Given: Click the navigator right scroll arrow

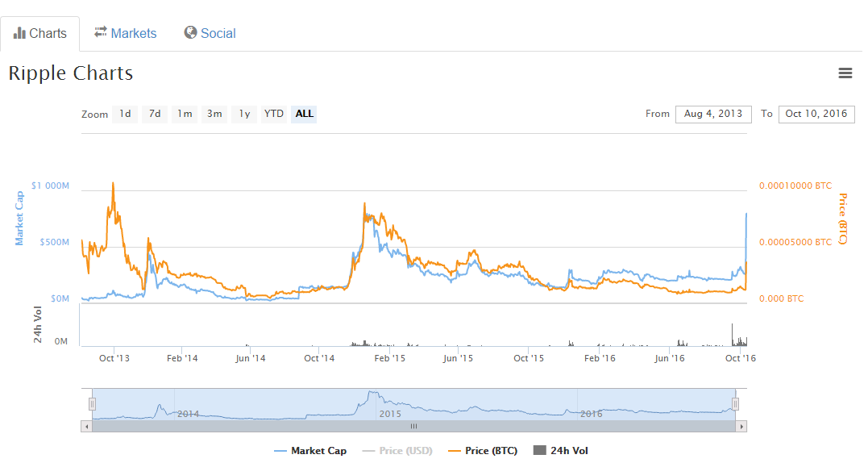Looking at the screenshot, I should coord(741,426).
